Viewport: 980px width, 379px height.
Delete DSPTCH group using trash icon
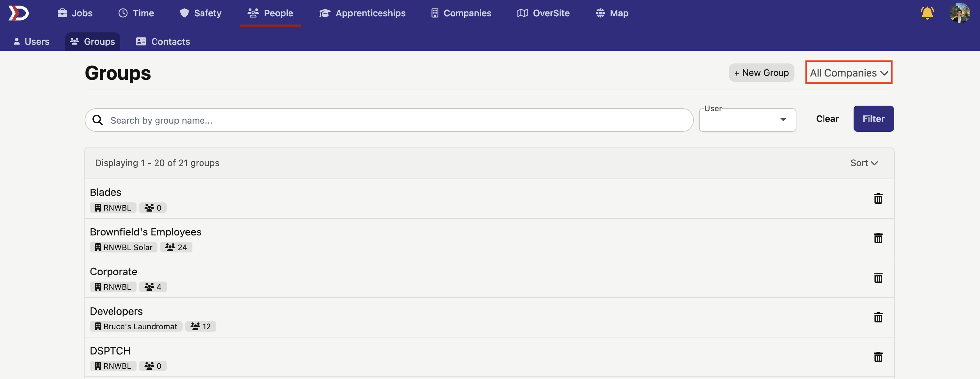point(878,357)
